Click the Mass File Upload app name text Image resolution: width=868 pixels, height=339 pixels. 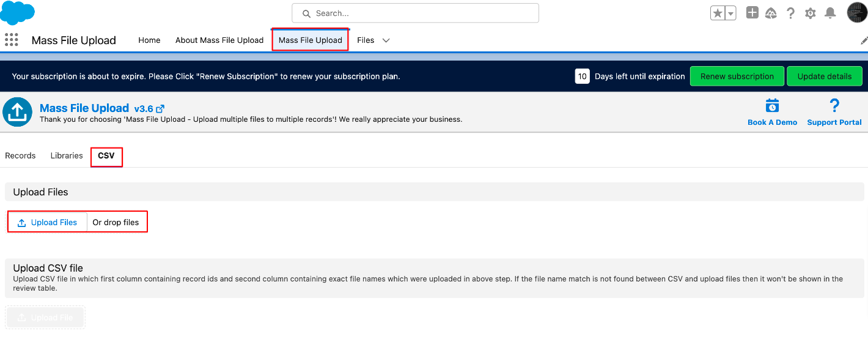coord(73,40)
